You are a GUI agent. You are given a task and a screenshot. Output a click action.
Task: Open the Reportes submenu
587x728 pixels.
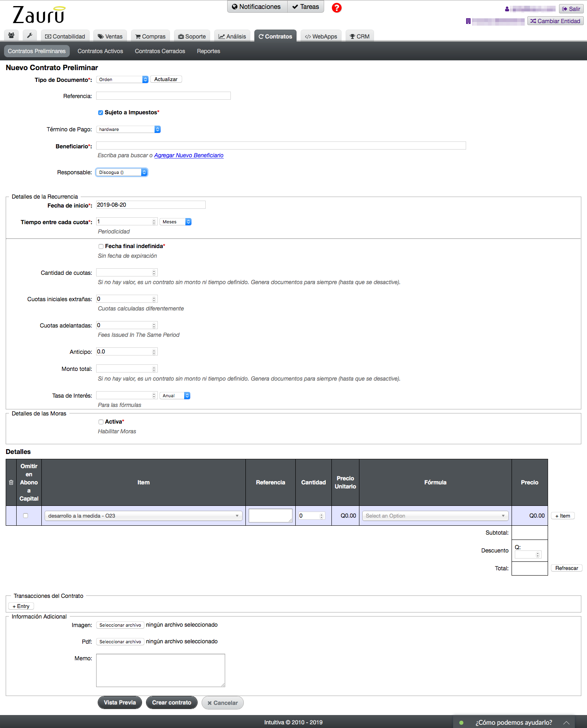click(x=209, y=51)
